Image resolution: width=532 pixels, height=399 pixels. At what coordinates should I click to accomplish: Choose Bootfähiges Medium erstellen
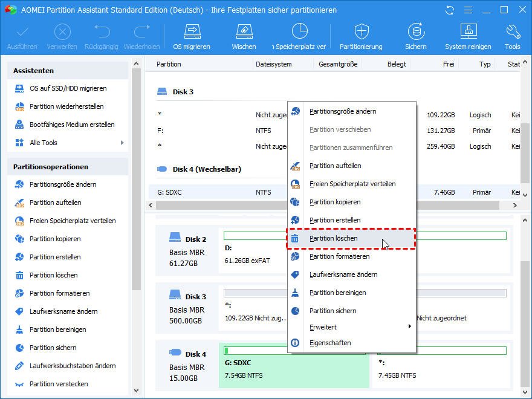tap(72, 125)
